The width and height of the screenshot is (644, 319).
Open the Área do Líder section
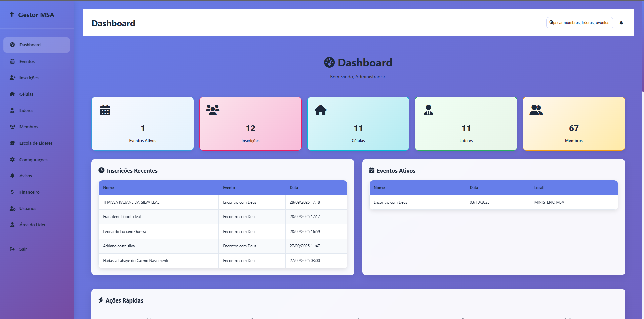(32, 224)
